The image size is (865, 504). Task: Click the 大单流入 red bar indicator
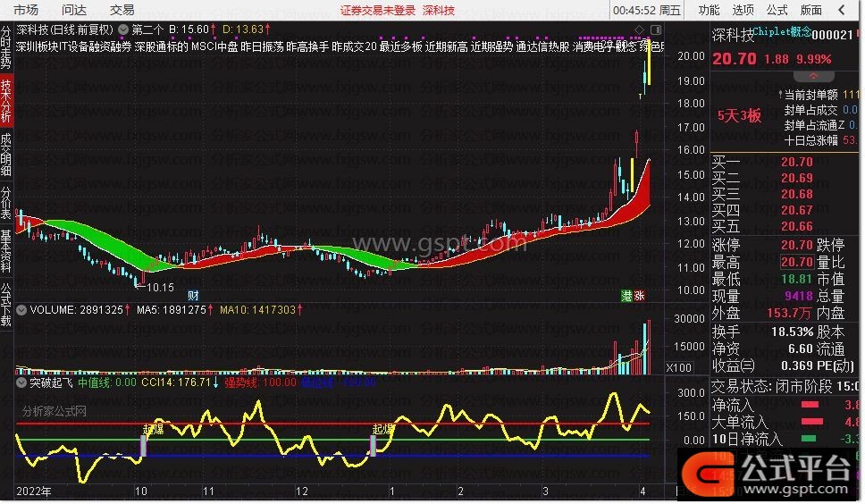(x=811, y=422)
